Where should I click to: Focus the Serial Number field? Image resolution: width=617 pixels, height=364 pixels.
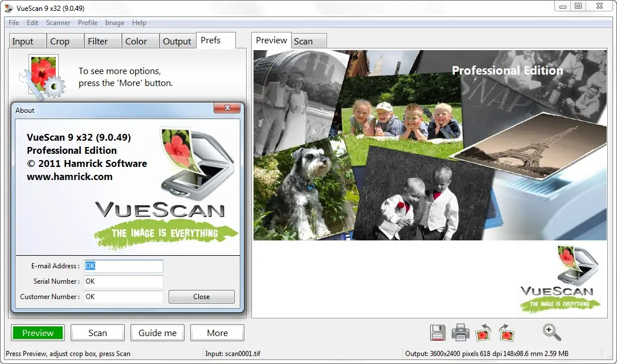click(124, 281)
